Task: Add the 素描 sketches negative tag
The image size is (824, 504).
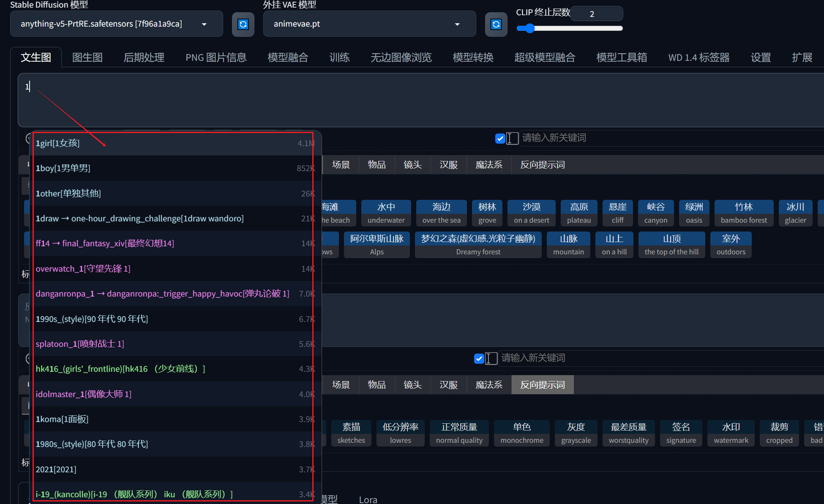Action: [351, 433]
